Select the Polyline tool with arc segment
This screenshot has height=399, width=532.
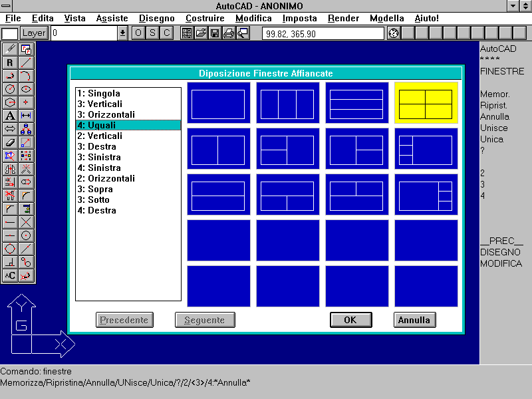point(10,76)
